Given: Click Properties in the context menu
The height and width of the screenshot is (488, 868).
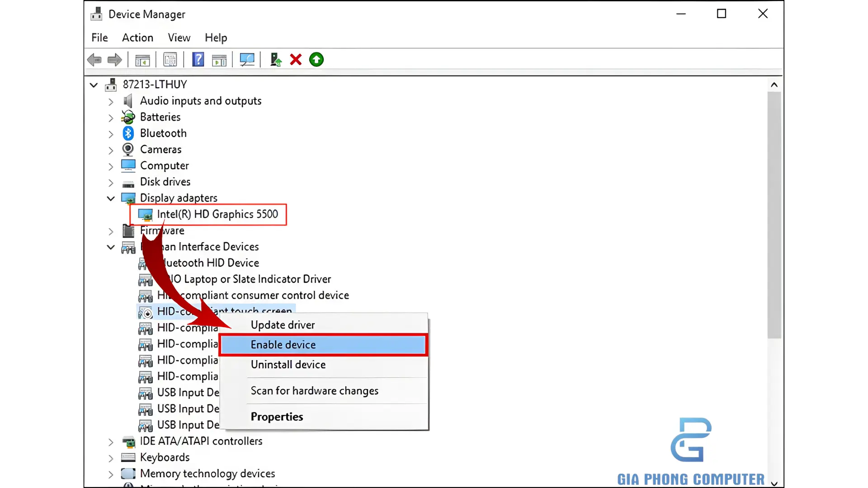Looking at the screenshot, I should pos(277,417).
